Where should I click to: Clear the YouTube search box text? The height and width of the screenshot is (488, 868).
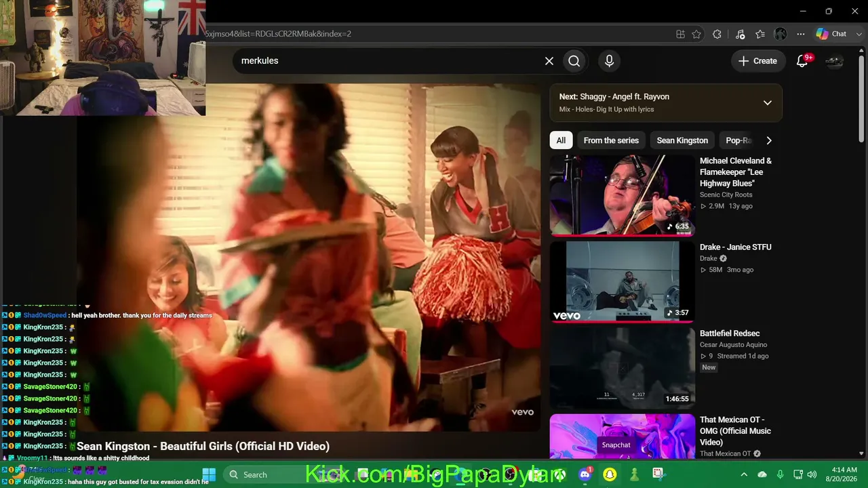pyautogui.click(x=549, y=61)
